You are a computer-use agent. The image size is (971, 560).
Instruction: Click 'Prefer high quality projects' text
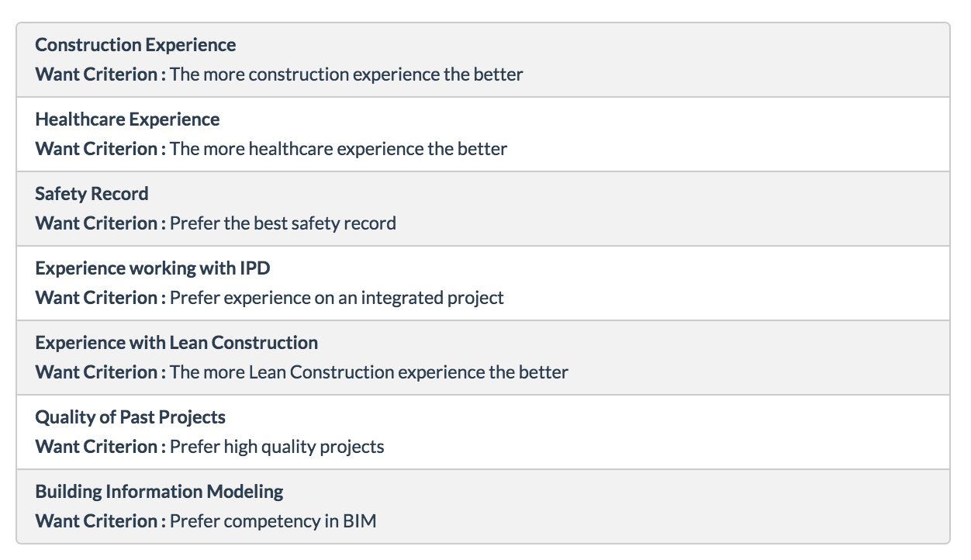pyautogui.click(x=277, y=447)
